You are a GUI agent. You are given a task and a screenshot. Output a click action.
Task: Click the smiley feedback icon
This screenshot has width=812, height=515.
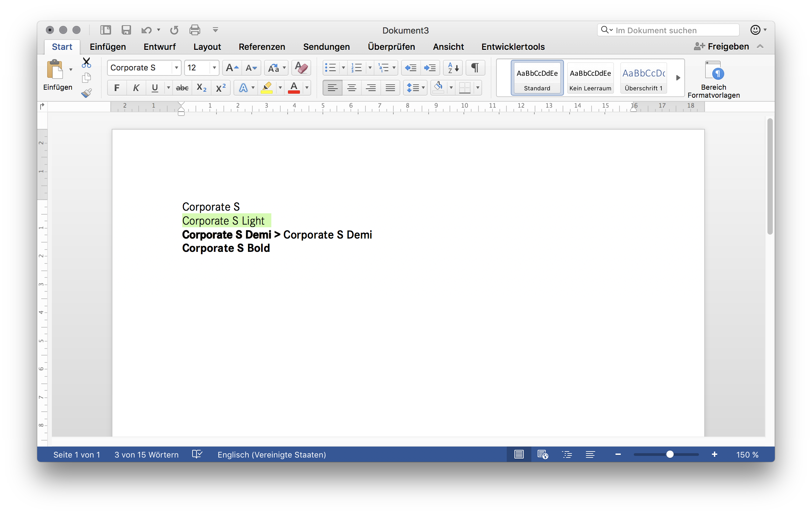pos(755,30)
